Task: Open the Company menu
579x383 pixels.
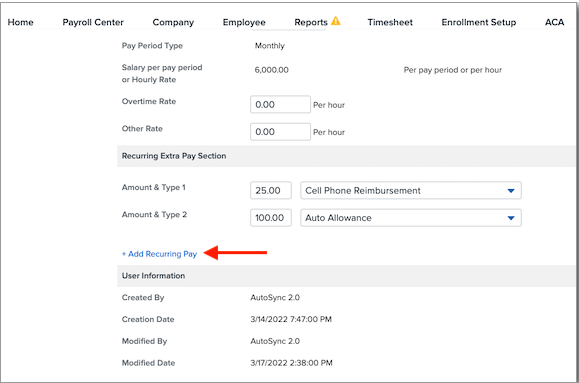Action: click(x=173, y=22)
